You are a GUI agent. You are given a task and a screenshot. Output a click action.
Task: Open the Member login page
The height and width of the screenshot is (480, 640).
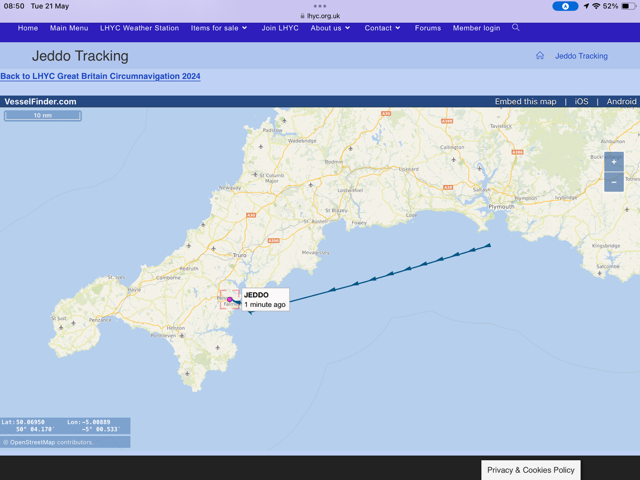(476, 28)
